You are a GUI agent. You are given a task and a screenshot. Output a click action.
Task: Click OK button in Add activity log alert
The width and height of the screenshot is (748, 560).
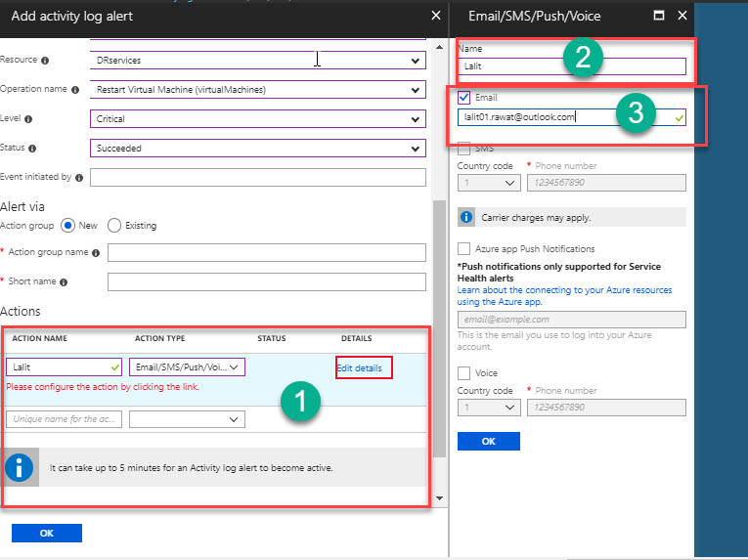click(x=46, y=533)
